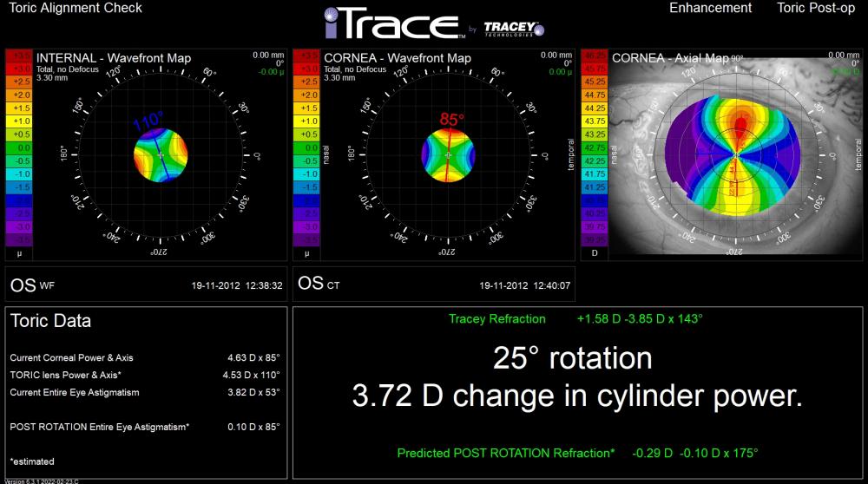The image size is (868, 484).
Task: Click the timestamp 19-11-2012 12:40:07
Action: point(524,286)
